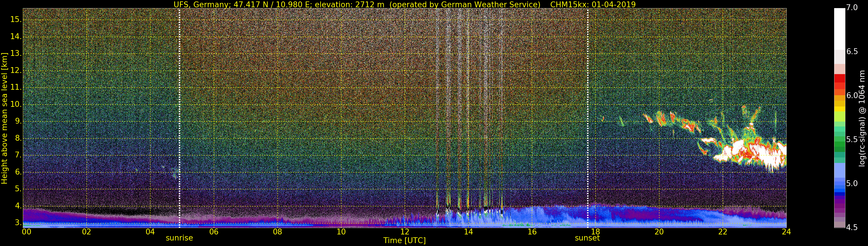Click the yellow segment of the colorbar
This screenshot has height=246, width=868.
(839, 109)
